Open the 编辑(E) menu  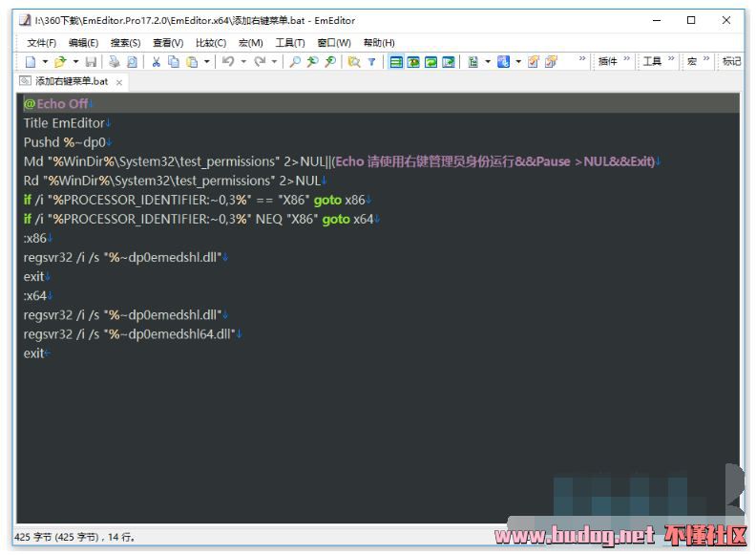tap(83, 43)
